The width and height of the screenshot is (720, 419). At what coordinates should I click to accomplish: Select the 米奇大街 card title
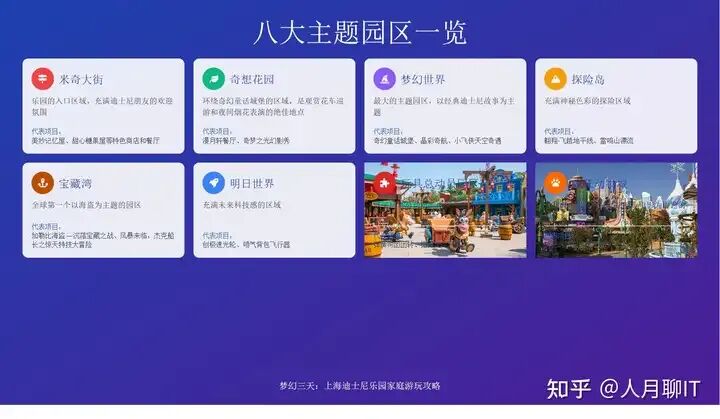(x=81, y=79)
